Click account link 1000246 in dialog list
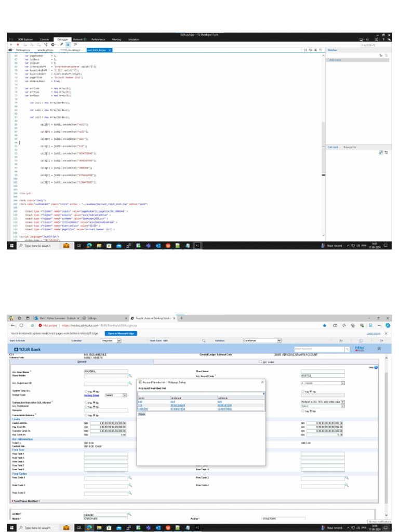 pos(143,409)
